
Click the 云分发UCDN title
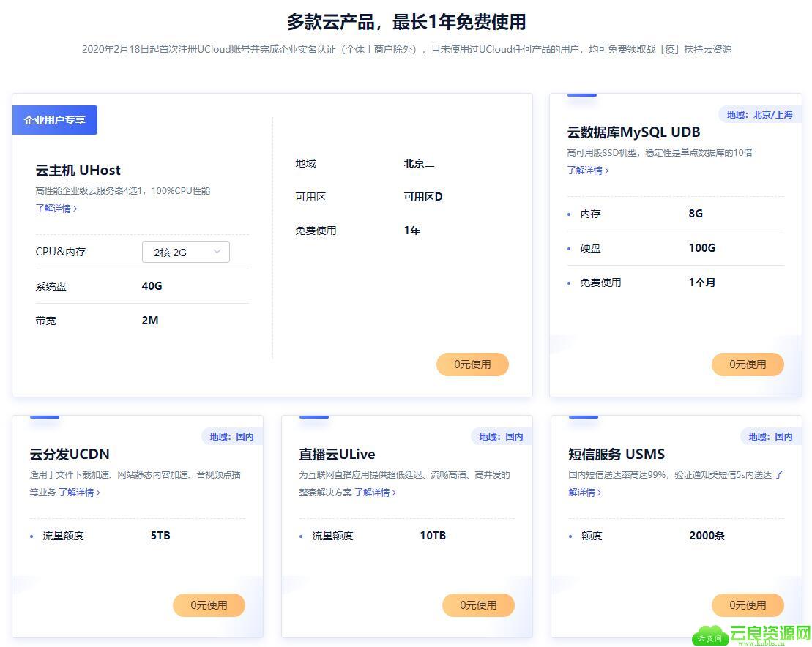pos(70,455)
